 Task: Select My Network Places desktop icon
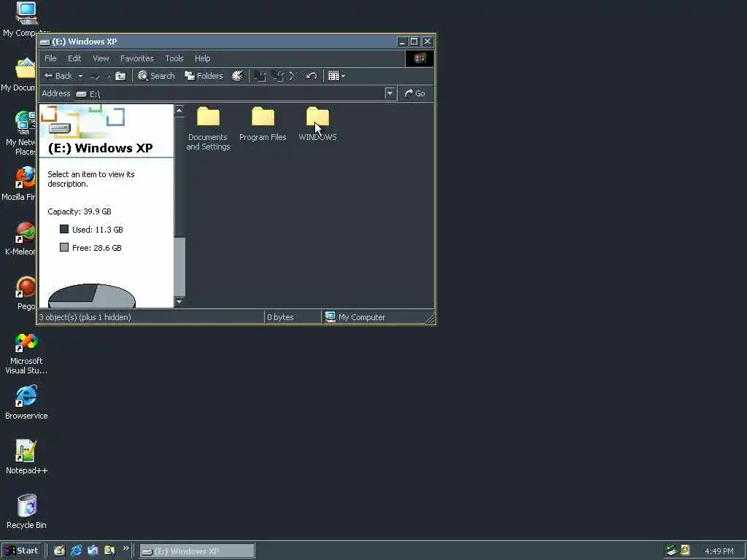(x=20, y=133)
